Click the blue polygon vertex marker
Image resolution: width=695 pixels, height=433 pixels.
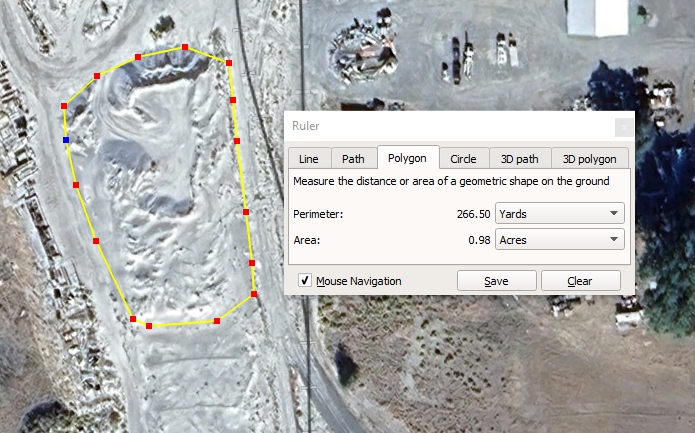pos(66,141)
